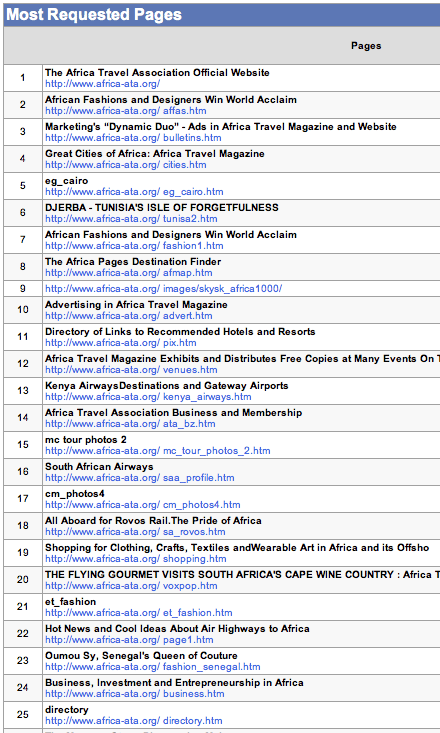Select 'DJERBA - TUNISIA'S ISLE OF FORGETFULNESS' title
Screen dimensions: 440x733
click(162, 208)
